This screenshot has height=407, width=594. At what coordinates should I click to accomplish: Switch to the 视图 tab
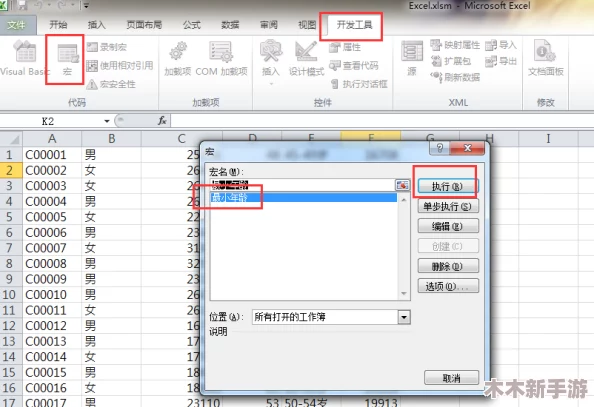click(307, 25)
